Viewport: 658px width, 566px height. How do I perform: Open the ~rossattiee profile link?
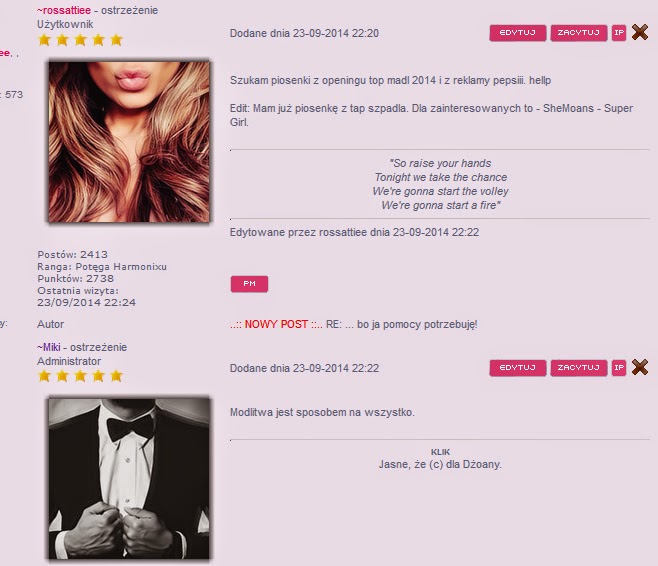tap(64, 10)
